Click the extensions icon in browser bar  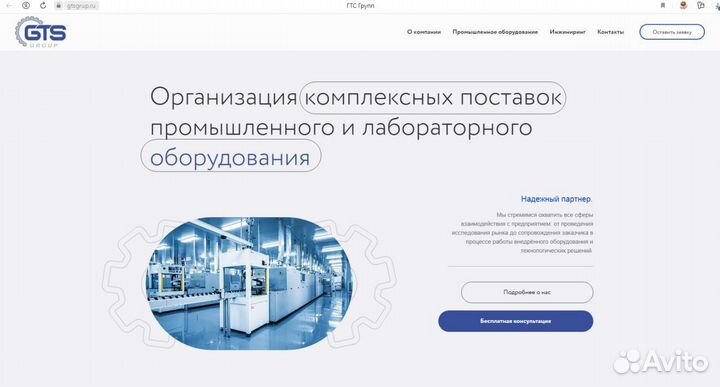[x=701, y=6]
